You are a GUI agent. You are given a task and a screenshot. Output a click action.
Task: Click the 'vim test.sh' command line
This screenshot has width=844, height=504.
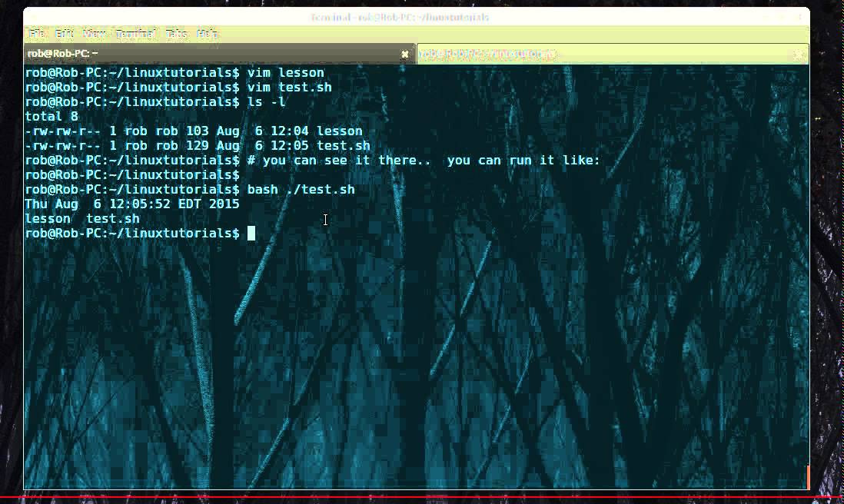[178, 87]
